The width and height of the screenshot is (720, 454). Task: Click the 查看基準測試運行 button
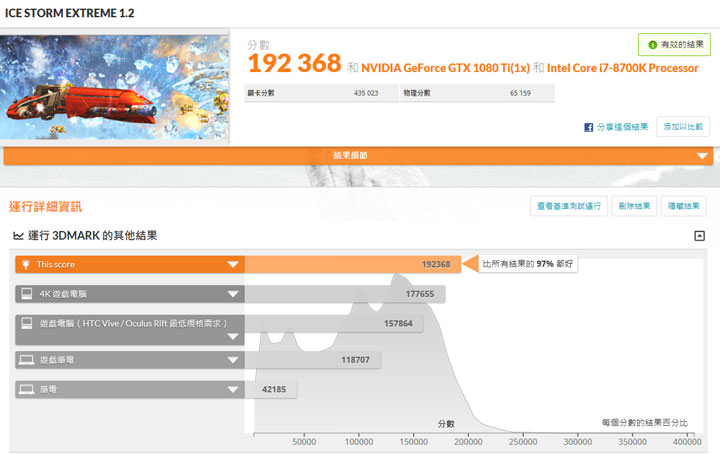tap(568, 206)
